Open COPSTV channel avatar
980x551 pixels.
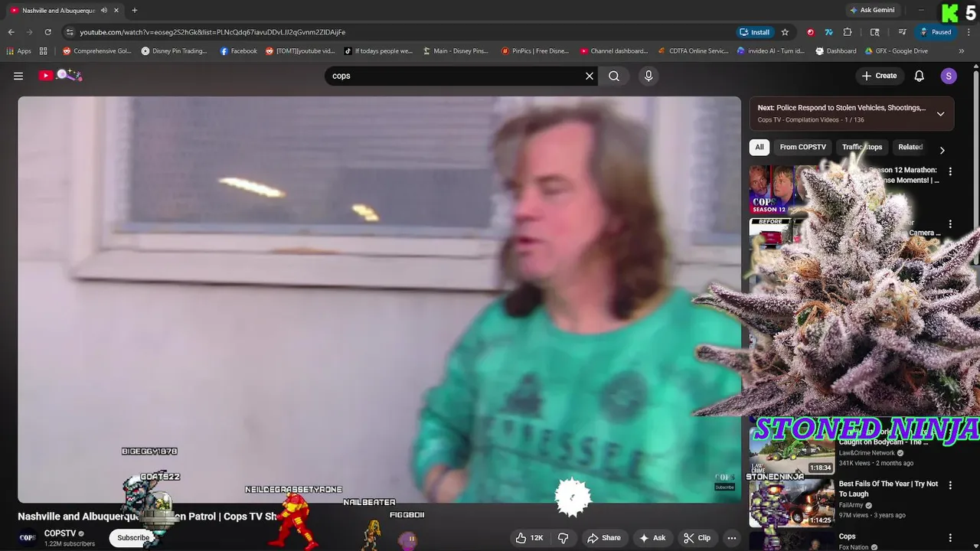28,537
